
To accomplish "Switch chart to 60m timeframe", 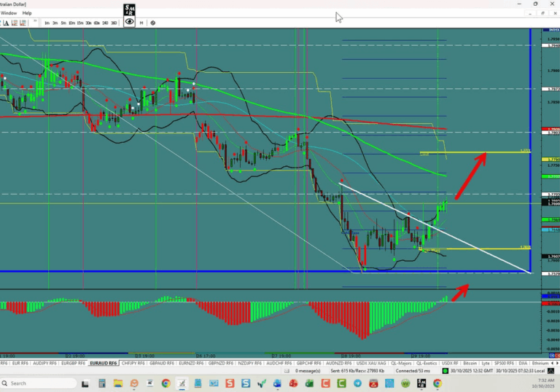I will pyautogui.click(x=97, y=23).
